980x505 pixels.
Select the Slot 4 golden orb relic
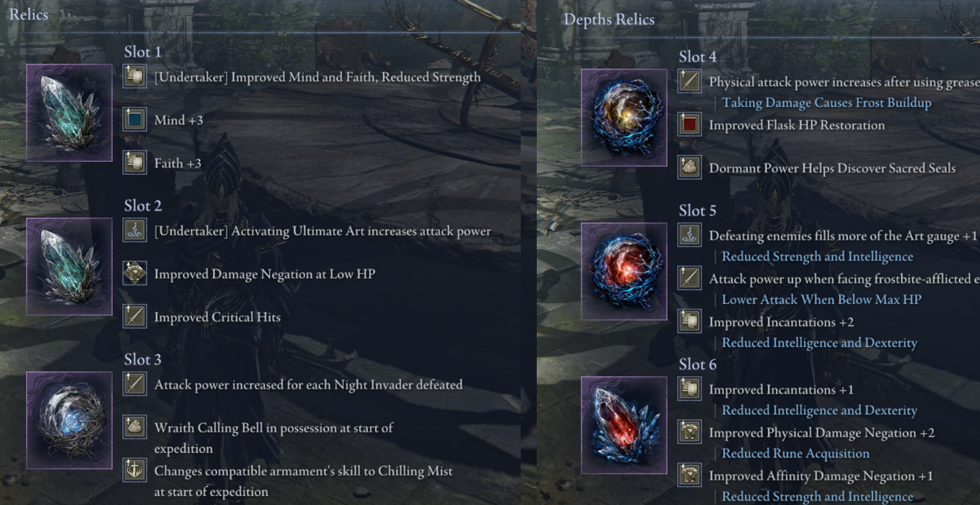click(624, 118)
